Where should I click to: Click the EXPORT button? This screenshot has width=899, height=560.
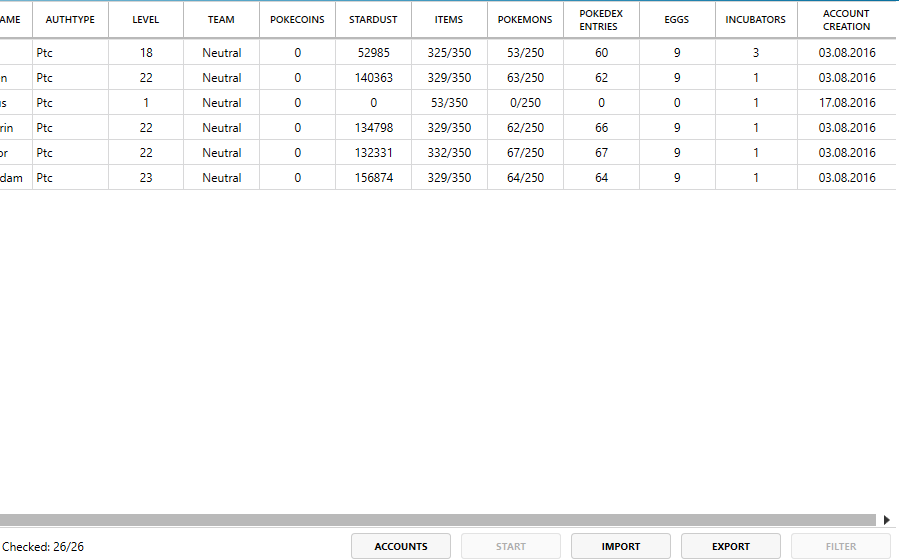click(x=731, y=546)
